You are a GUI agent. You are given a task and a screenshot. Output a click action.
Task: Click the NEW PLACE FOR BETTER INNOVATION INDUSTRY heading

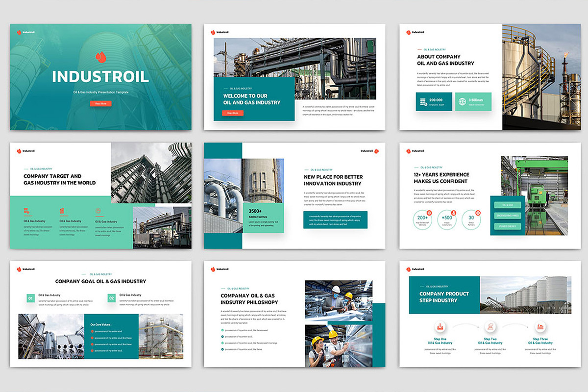point(333,180)
